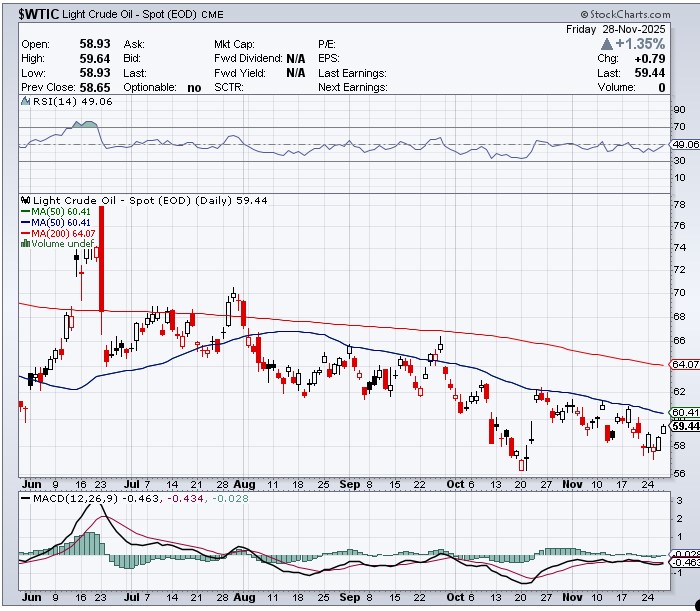Click the 49.06 RSI value axis label
The height and width of the screenshot is (611, 700).
tap(684, 145)
